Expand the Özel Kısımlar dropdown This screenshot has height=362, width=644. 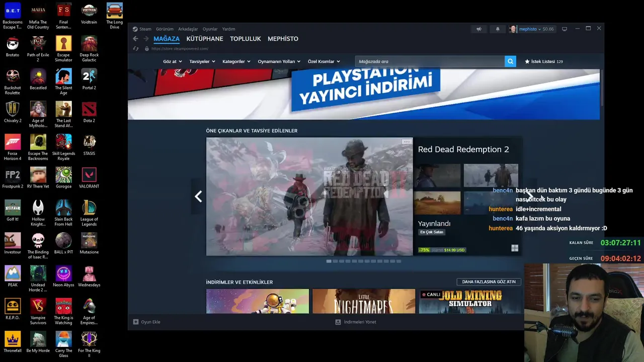coord(324,61)
